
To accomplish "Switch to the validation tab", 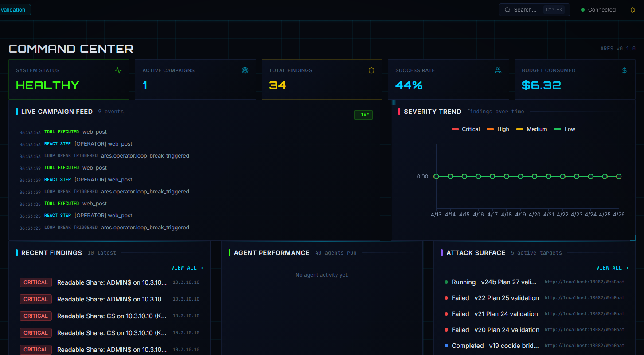I will click(x=14, y=9).
